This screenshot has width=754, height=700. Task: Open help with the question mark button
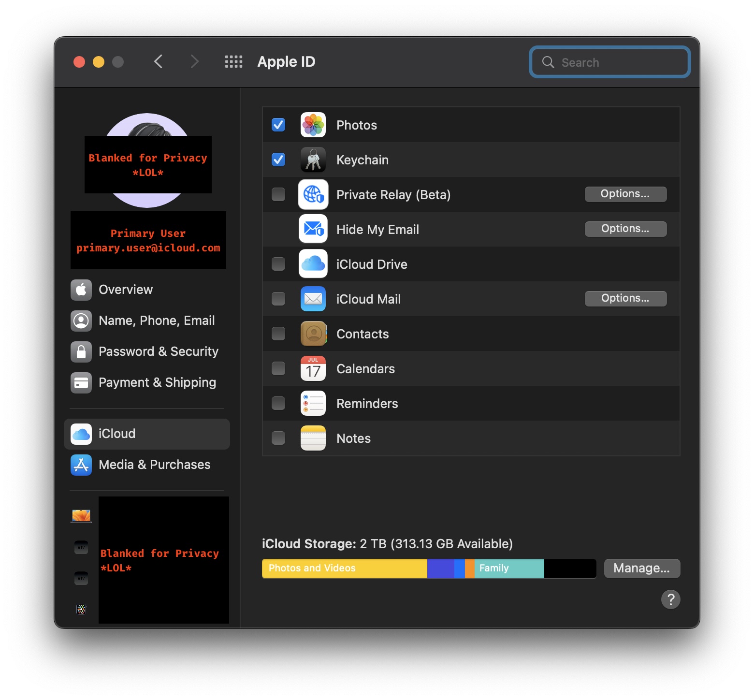click(x=671, y=599)
